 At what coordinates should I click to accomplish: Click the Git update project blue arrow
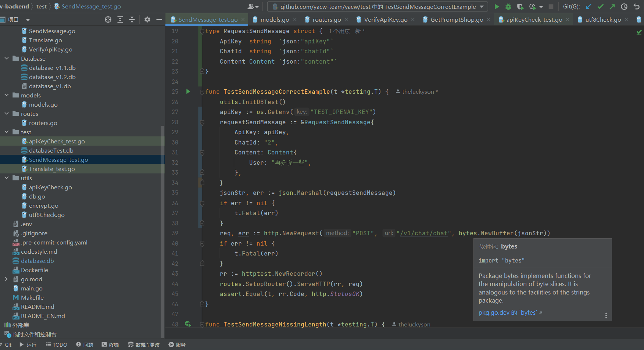pos(588,7)
